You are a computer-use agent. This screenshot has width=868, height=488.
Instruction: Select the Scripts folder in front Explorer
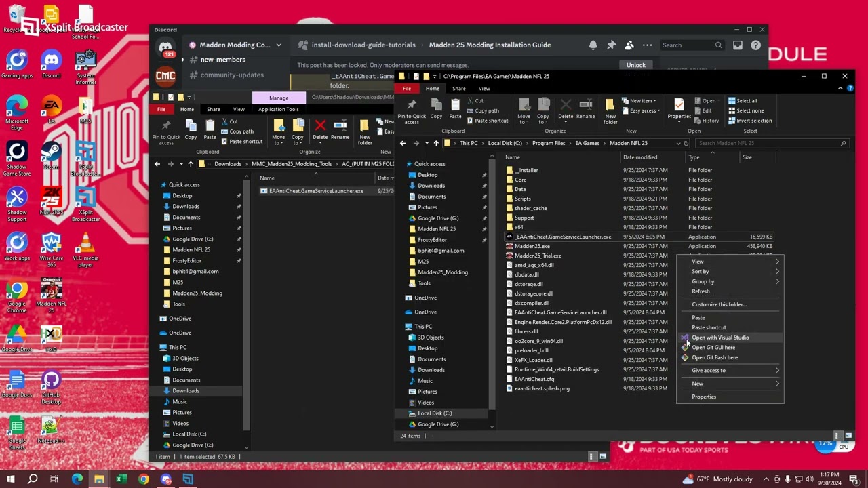point(522,199)
